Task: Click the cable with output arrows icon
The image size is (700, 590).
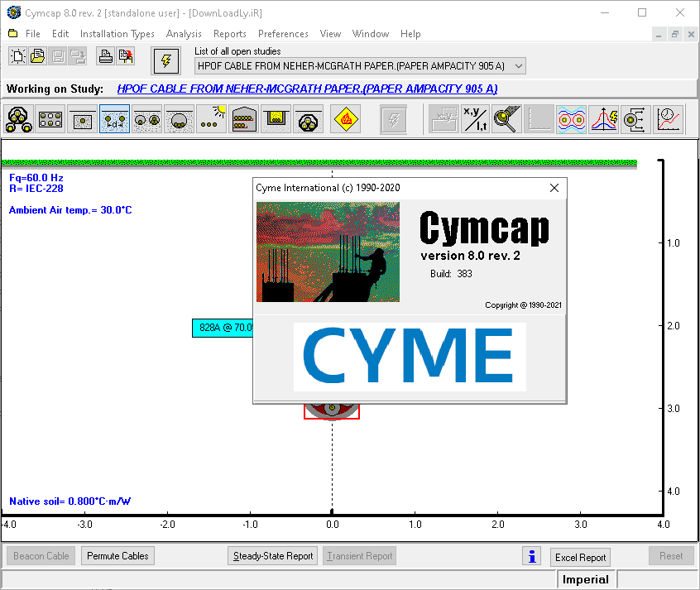Action: (x=635, y=119)
